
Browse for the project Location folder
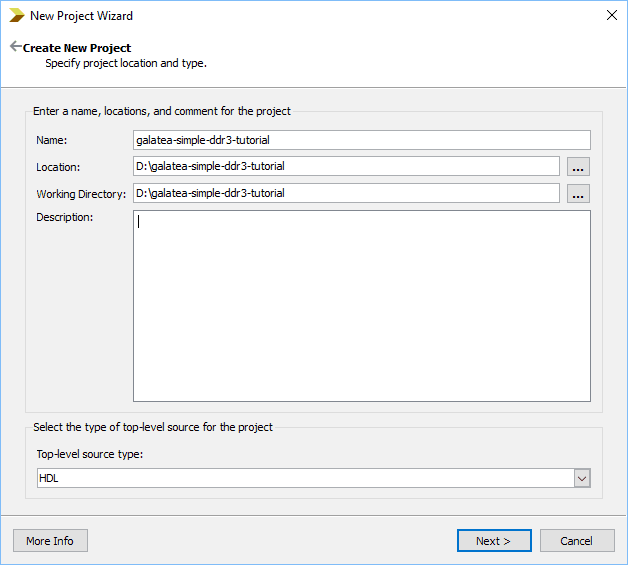(x=578, y=167)
